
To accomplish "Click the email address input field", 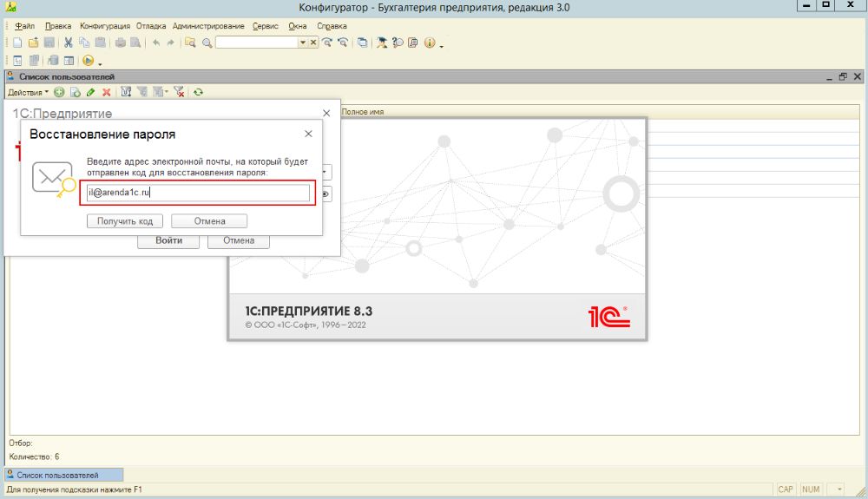I will 198,193.
